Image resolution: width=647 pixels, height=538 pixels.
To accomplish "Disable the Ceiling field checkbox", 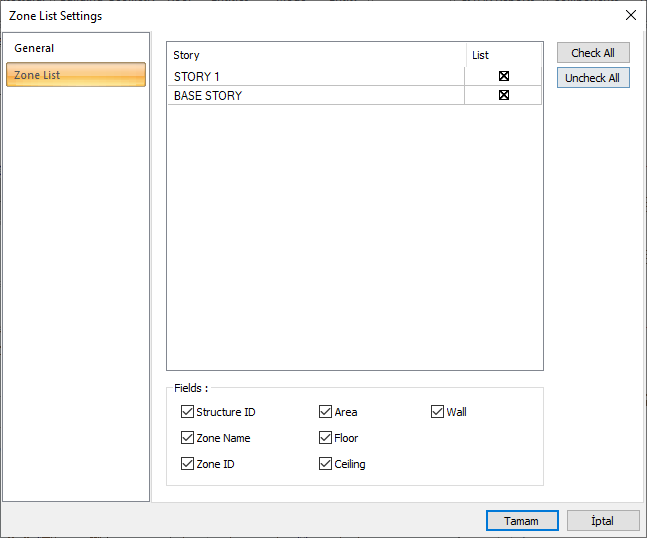I will (x=326, y=464).
